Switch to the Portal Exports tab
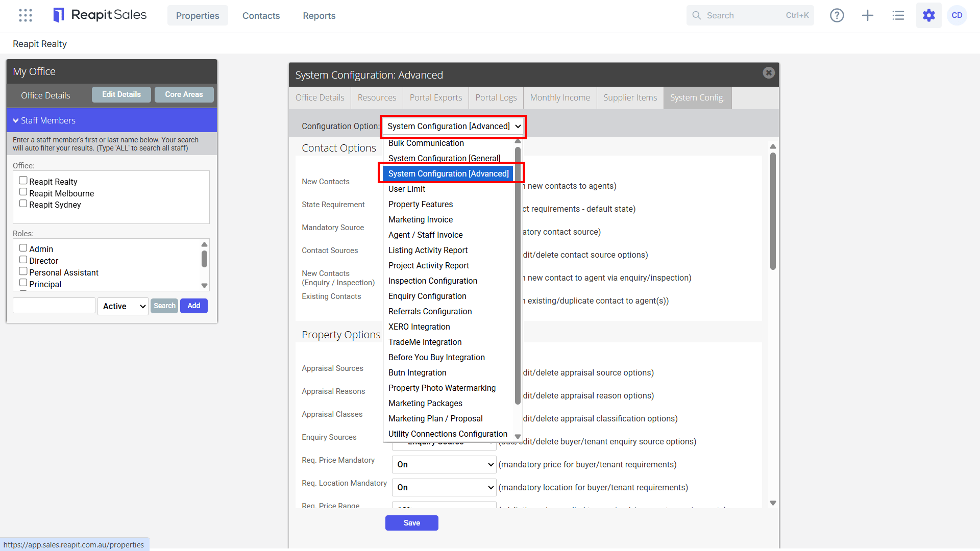980x551 pixels. tap(436, 97)
